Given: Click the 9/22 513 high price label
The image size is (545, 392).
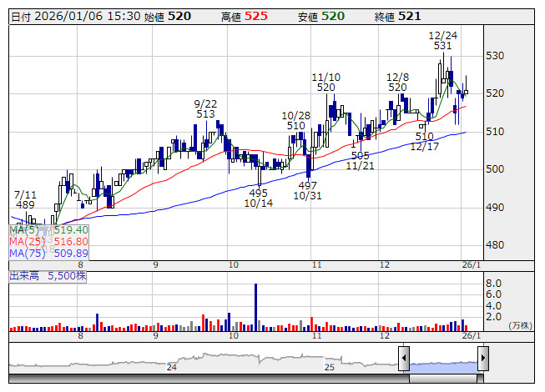Looking at the screenshot, I should pos(205,108).
